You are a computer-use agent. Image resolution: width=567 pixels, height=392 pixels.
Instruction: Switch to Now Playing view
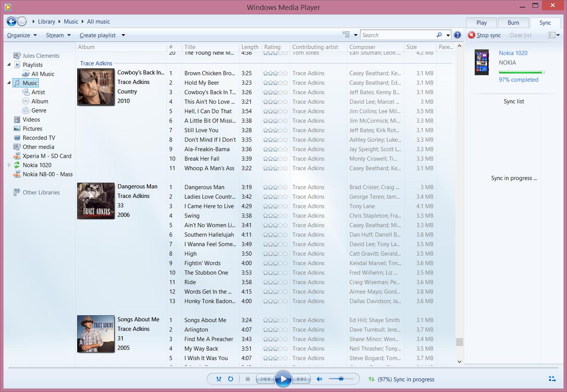click(x=552, y=379)
